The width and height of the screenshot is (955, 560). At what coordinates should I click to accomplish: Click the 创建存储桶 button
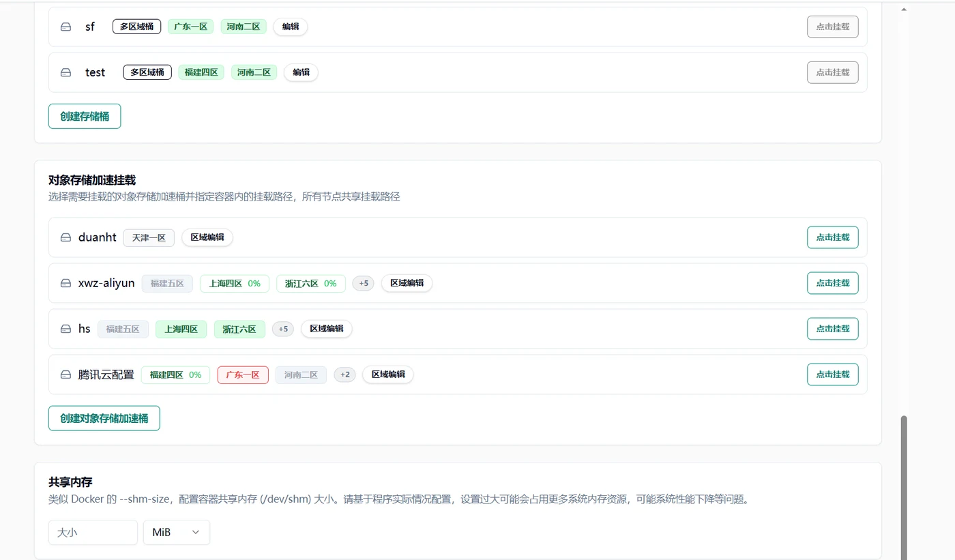85,116
